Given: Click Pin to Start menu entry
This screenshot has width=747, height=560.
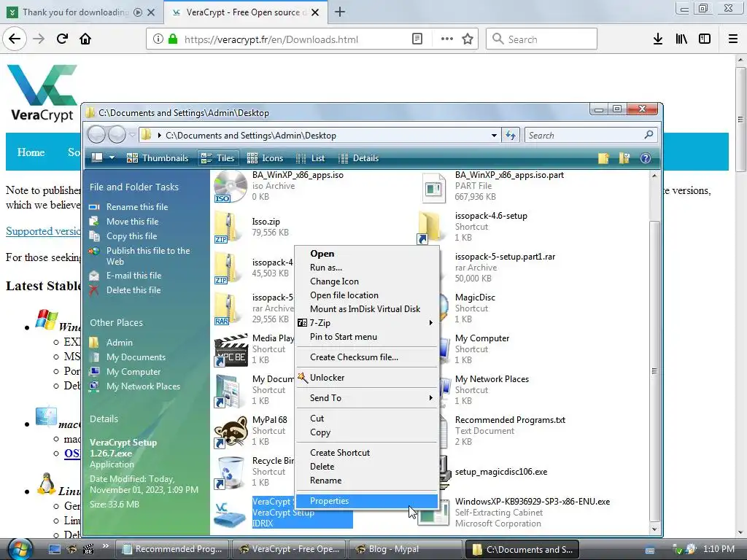Looking at the screenshot, I should tap(366, 337).
